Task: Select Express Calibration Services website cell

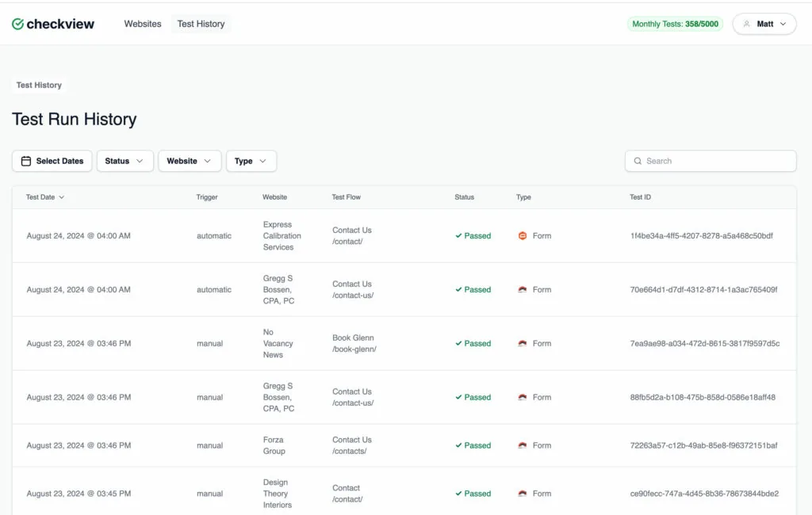Action: [x=282, y=235]
